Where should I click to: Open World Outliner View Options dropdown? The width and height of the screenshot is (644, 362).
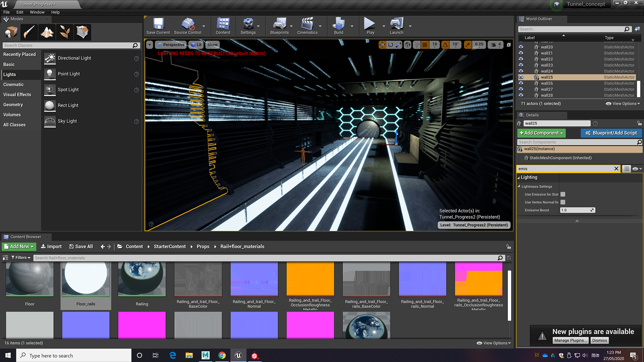(x=623, y=104)
